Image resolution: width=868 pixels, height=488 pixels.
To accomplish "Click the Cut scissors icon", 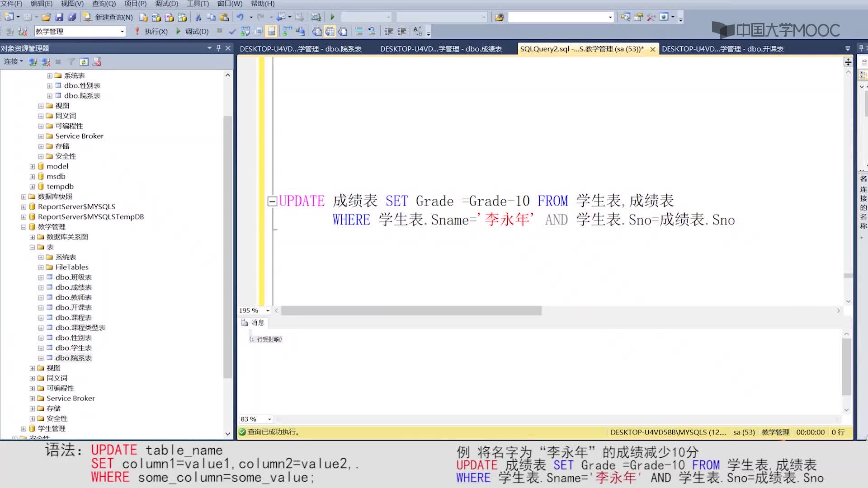I will (198, 17).
